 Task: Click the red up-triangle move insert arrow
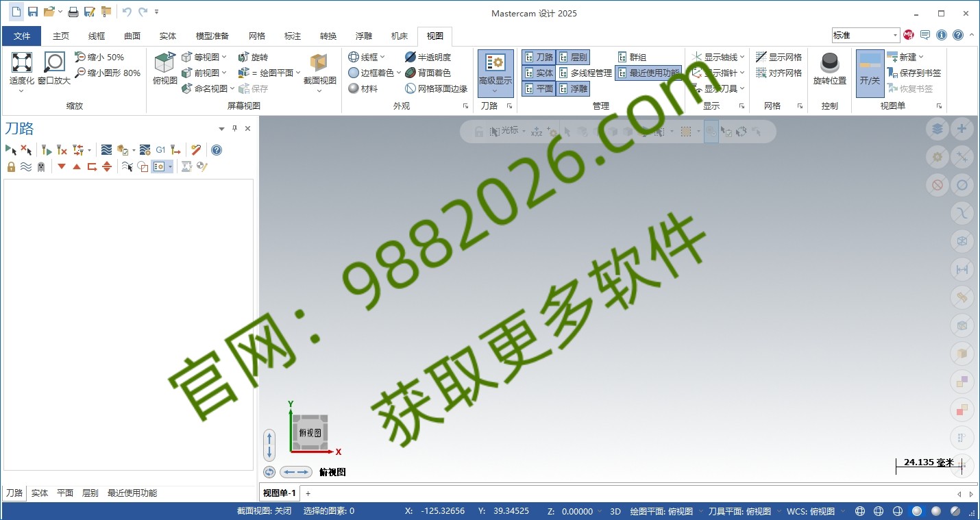tap(77, 166)
